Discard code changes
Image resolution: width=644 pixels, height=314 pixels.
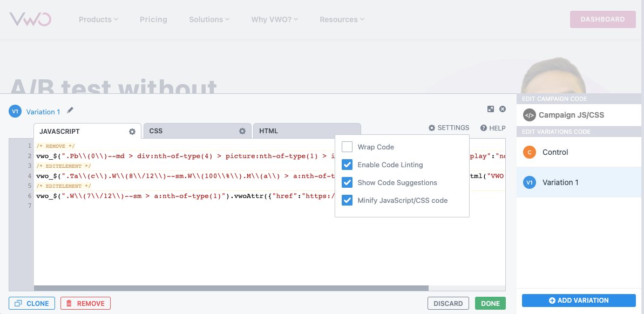pyautogui.click(x=448, y=303)
